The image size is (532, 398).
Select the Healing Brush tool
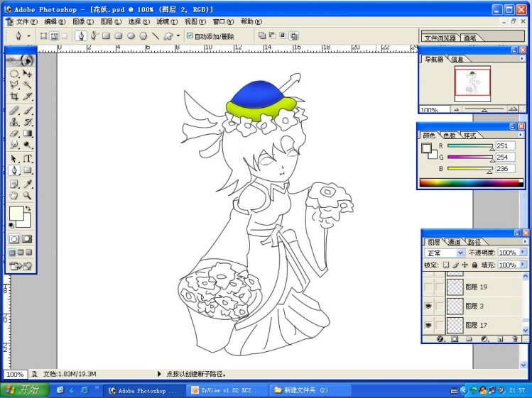tap(14, 111)
